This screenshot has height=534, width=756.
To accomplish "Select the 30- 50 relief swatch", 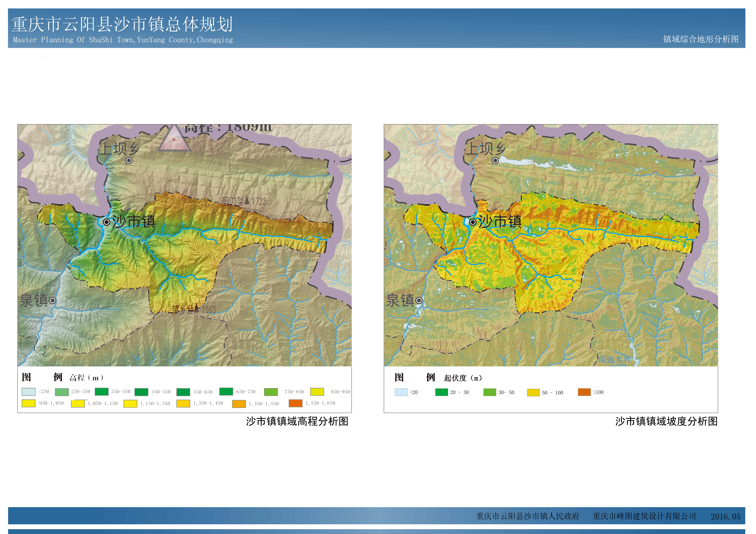I will (490, 392).
